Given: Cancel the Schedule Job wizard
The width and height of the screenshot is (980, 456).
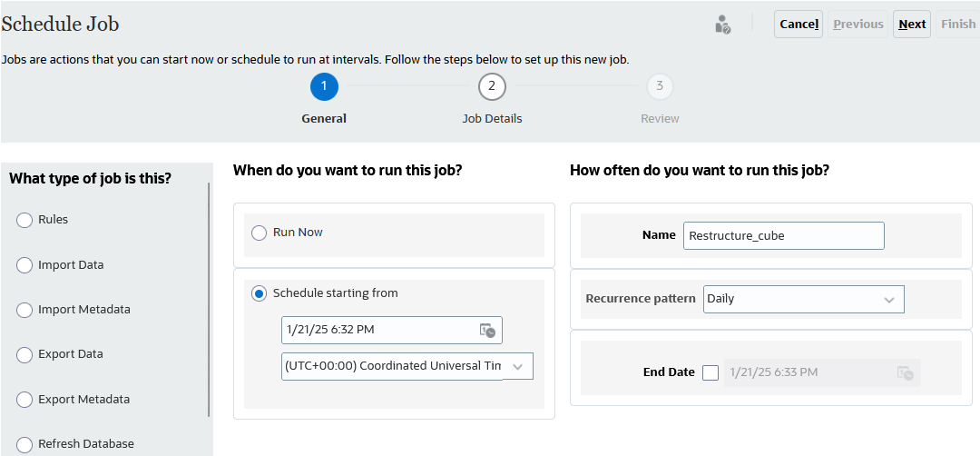Looking at the screenshot, I should coord(799,25).
